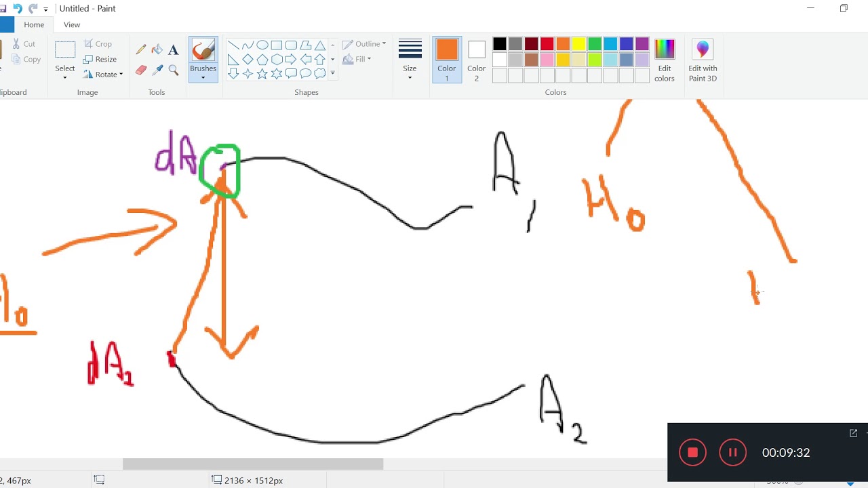Select the Fill with color bucket tool
868x488 pixels.
157,49
